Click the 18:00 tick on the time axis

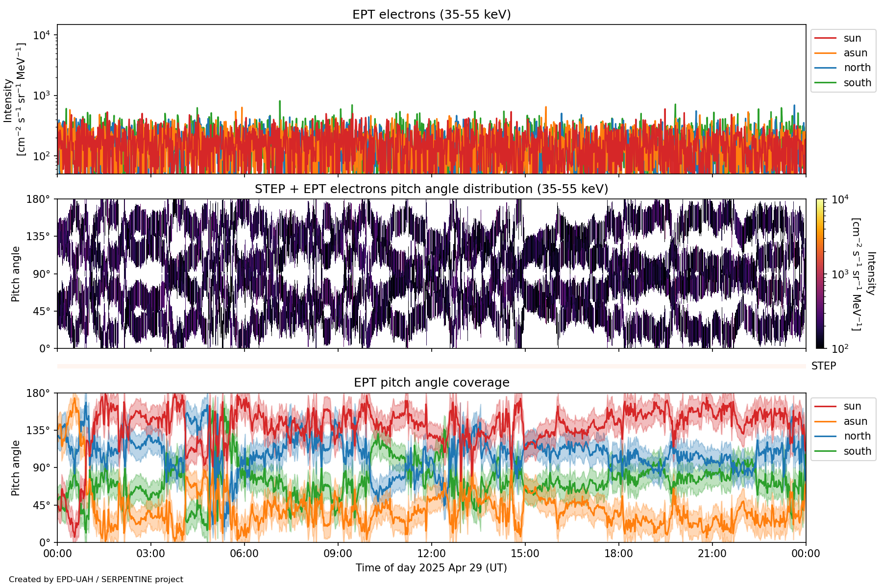[x=618, y=554]
